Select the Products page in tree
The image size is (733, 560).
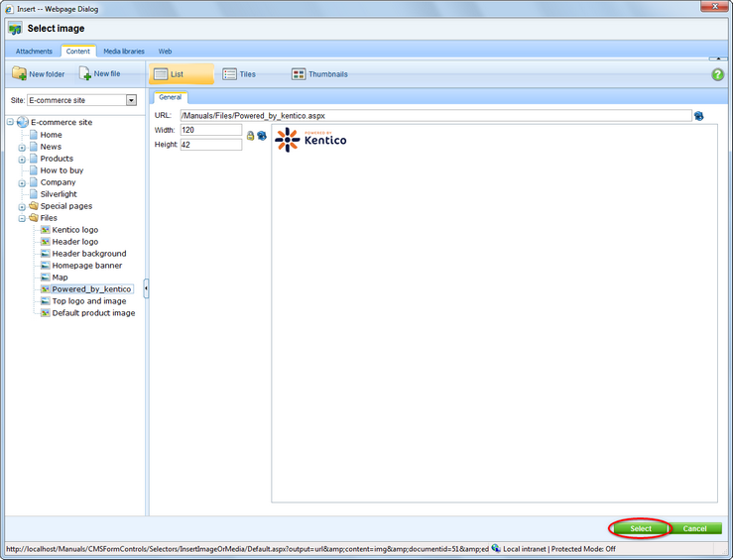pos(57,159)
